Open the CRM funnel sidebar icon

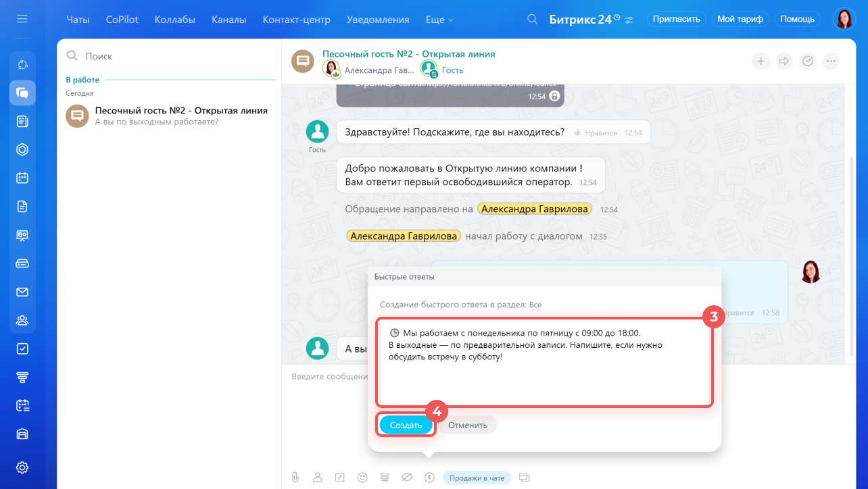tap(22, 377)
